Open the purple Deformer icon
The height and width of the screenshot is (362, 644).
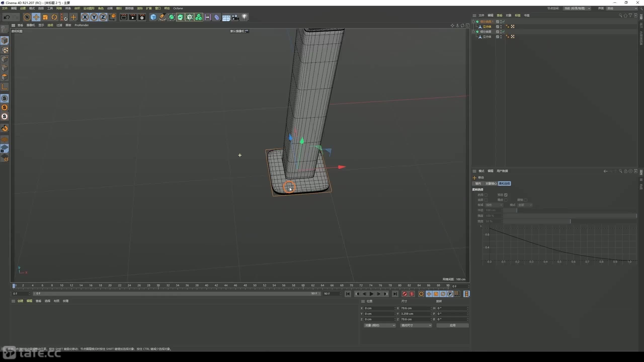click(217, 17)
